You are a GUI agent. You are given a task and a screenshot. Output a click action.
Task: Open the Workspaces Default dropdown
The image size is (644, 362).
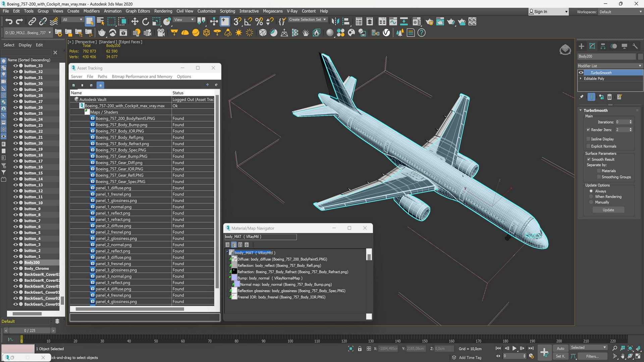pos(621,12)
